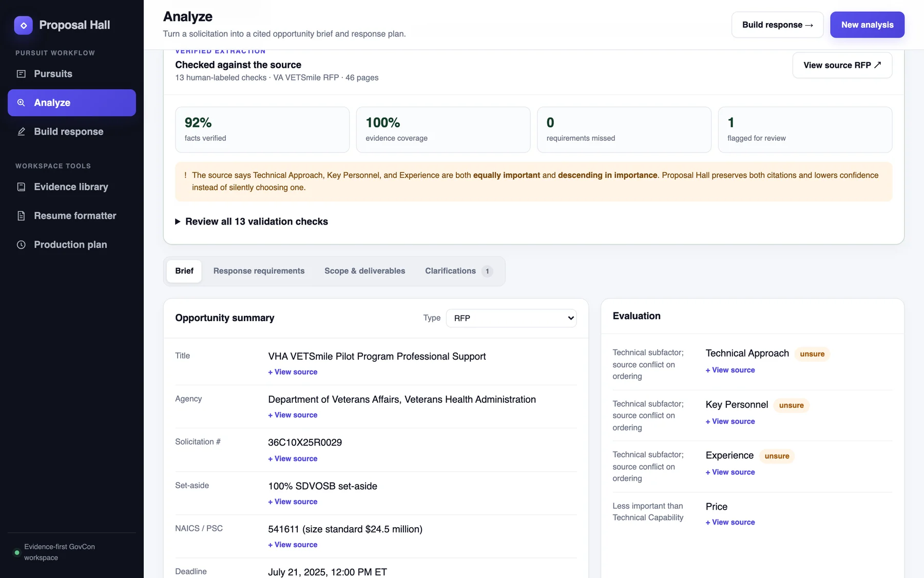Viewport: 924px width, 578px height.
Task: Click the Build response pencil icon
Action: click(21, 132)
